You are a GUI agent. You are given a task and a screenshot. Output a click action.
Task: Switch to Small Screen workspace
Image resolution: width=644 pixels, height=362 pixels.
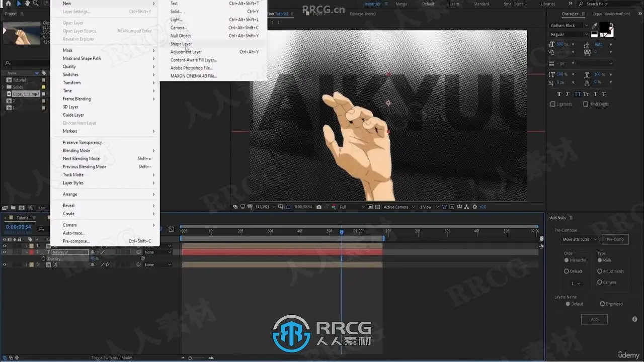(514, 4)
